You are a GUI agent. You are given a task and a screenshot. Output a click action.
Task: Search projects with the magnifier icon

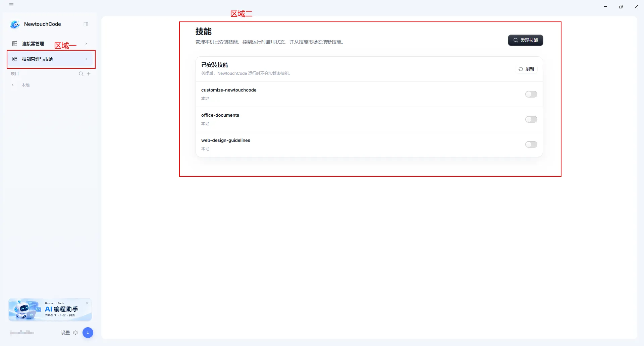pyautogui.click(x=81, y=74)
